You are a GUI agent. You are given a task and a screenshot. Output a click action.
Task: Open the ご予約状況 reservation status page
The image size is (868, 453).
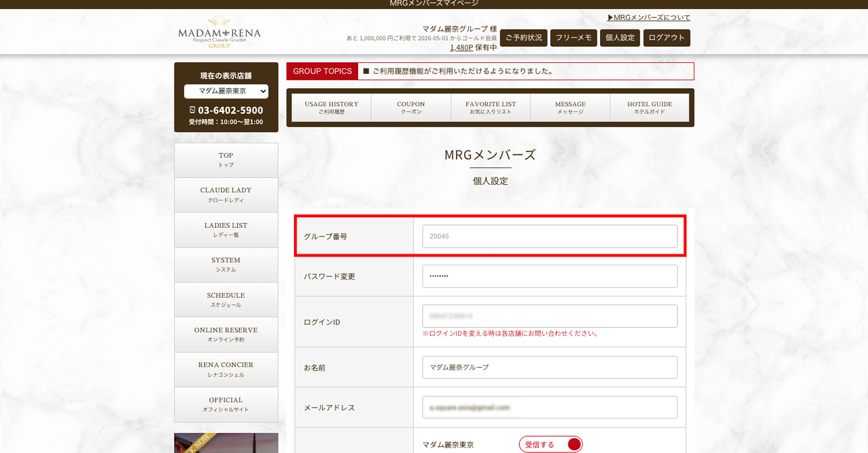pos(524,38)
